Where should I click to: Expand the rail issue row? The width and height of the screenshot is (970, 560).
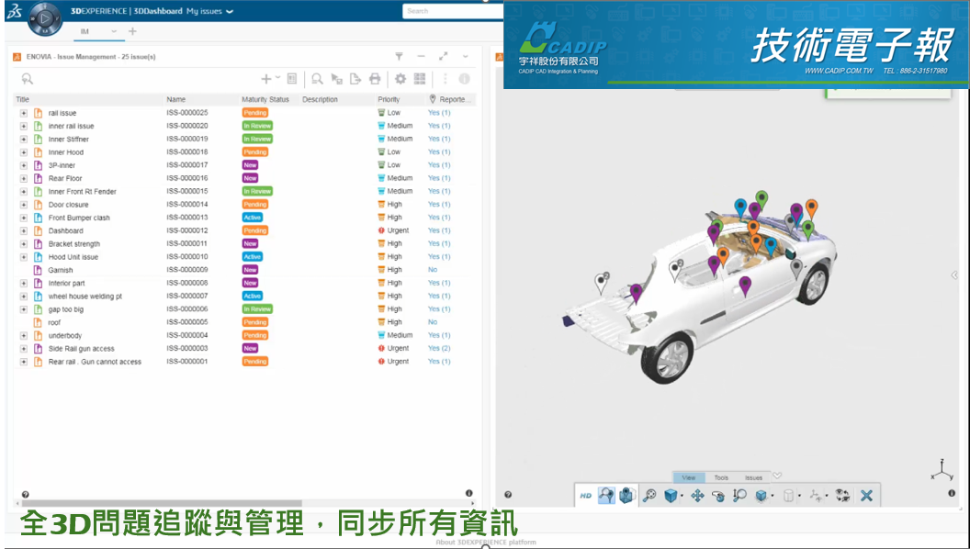[24, 113]
